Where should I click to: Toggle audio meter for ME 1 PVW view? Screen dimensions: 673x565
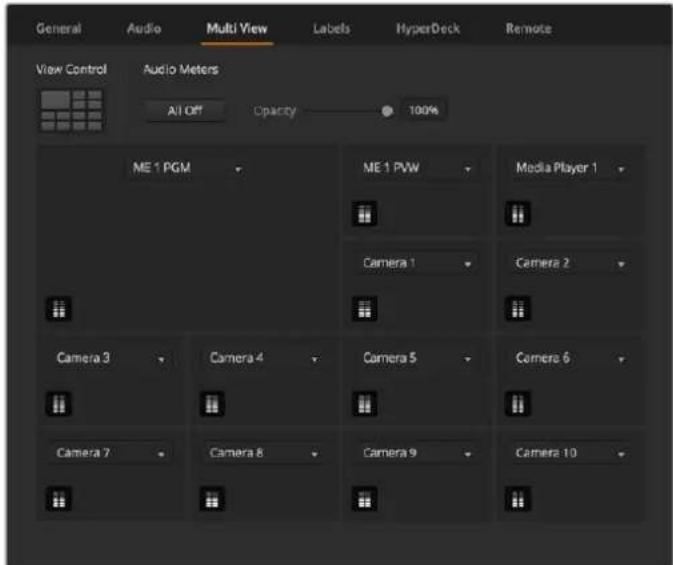pyautogui.click(x=364, y=213)
